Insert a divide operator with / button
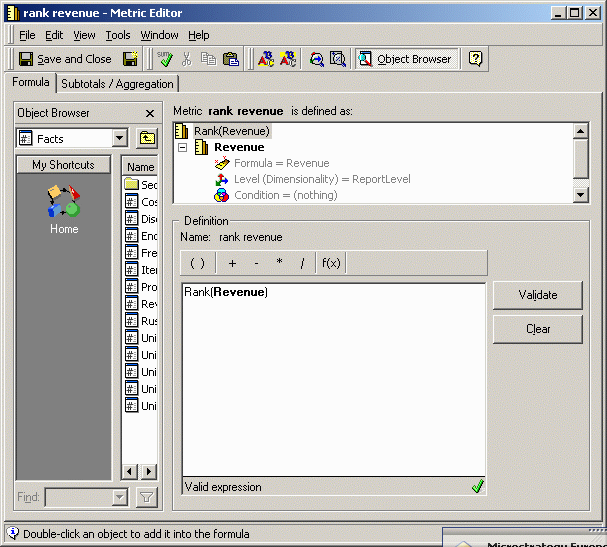 pyautogui.click(x=302, y=263)
